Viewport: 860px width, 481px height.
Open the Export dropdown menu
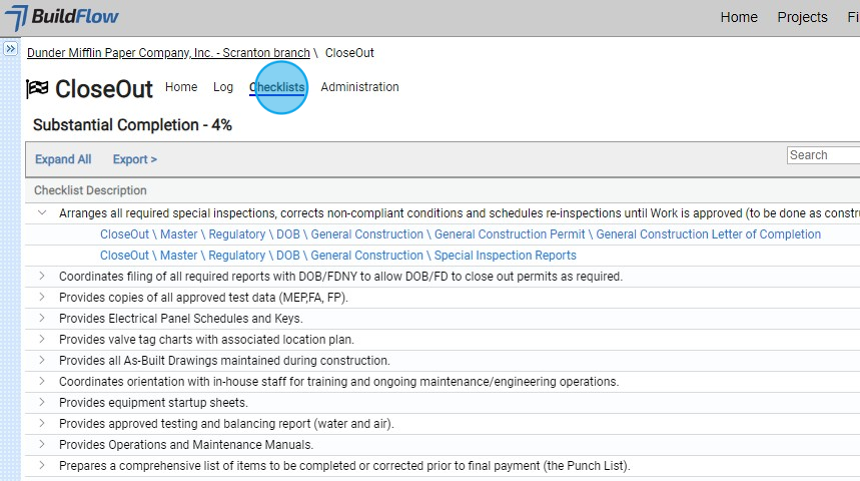(x=135, y=159)
